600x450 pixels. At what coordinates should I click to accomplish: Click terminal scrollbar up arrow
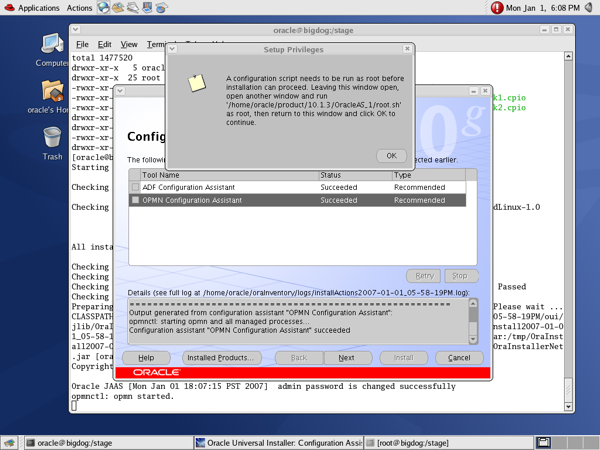568,56
